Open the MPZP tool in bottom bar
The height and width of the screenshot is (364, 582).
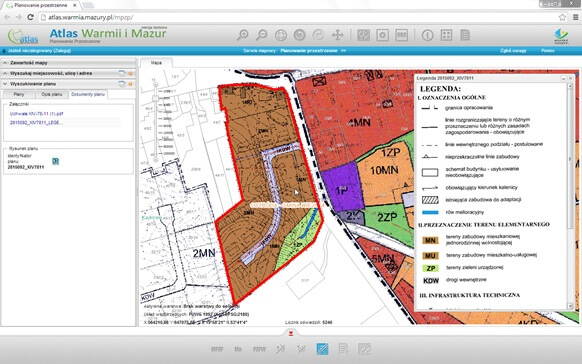pos(217,349)
